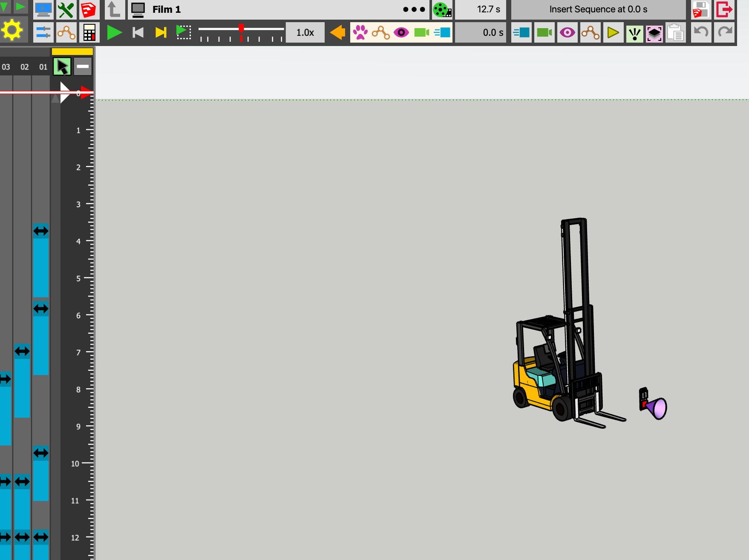Toggle the green arrow selection mode button
The height and width of the screenshot is (560, 749).
click(x=62, y=67)
